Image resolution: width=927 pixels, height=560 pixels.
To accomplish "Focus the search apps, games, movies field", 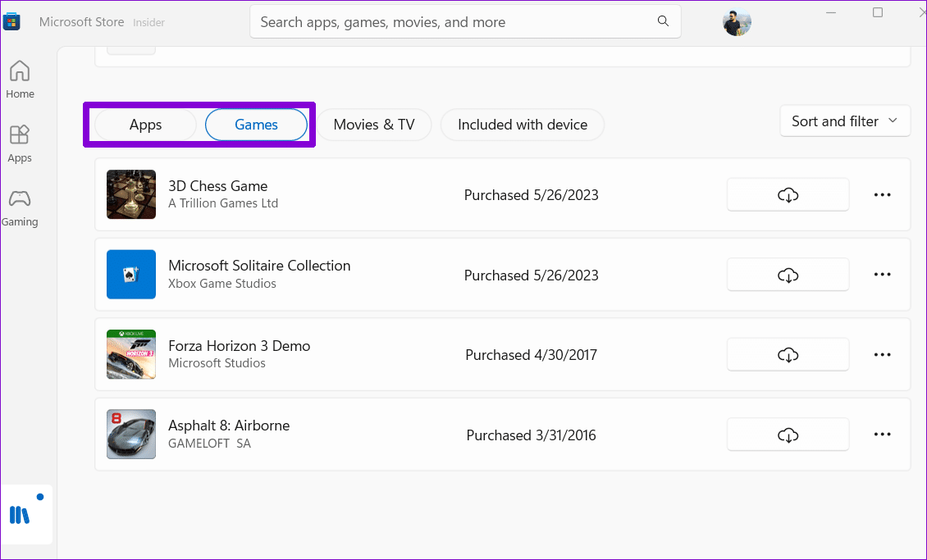I will tap(465, 22).
